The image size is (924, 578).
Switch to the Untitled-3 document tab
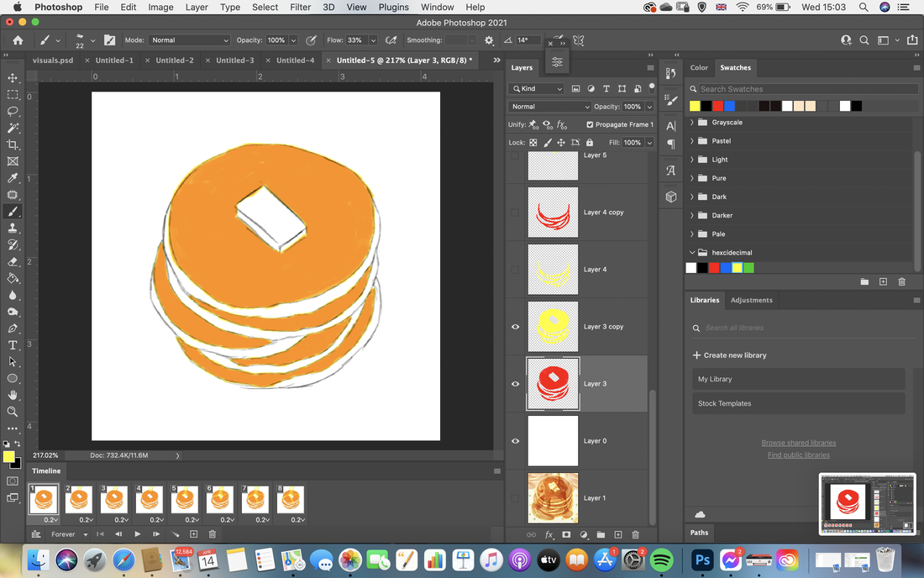(x=234, y=60)
